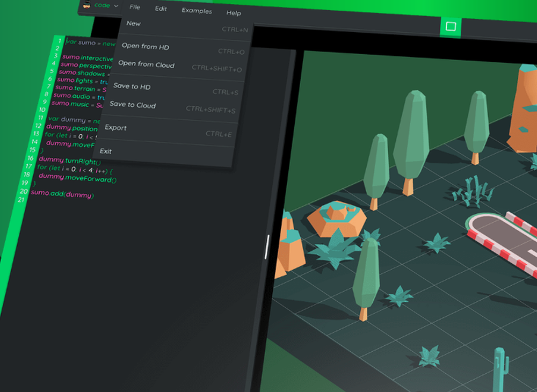Click code line 20 sumo.add(dummy)

click(x=62, y=194)
